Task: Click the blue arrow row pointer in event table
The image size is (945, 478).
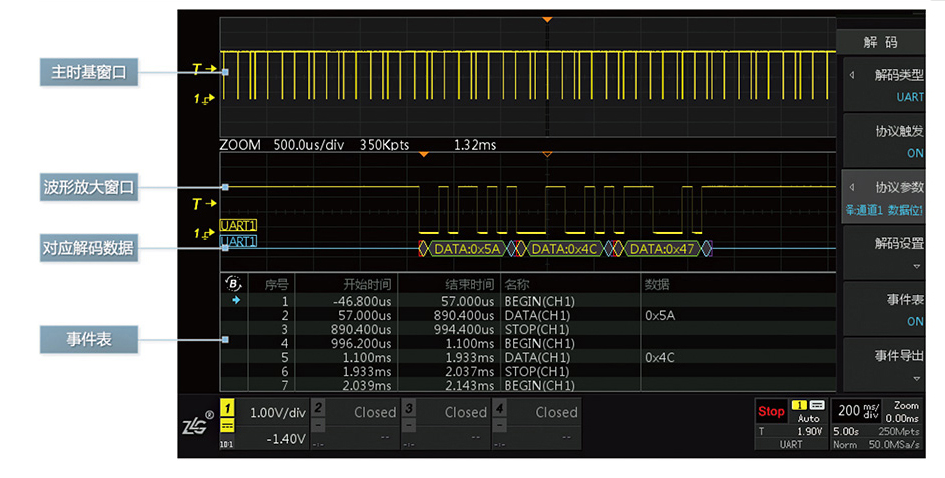Action: (236, 300)
